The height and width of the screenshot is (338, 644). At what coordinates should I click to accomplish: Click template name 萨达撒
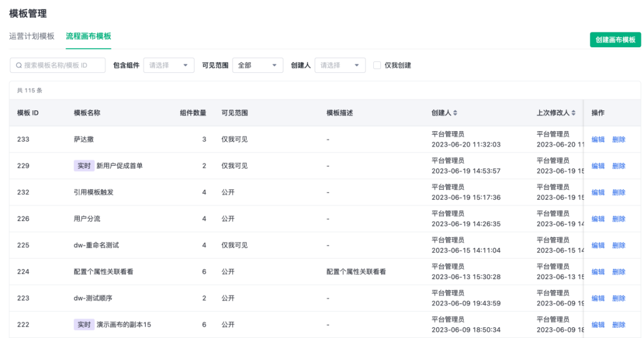84,139
